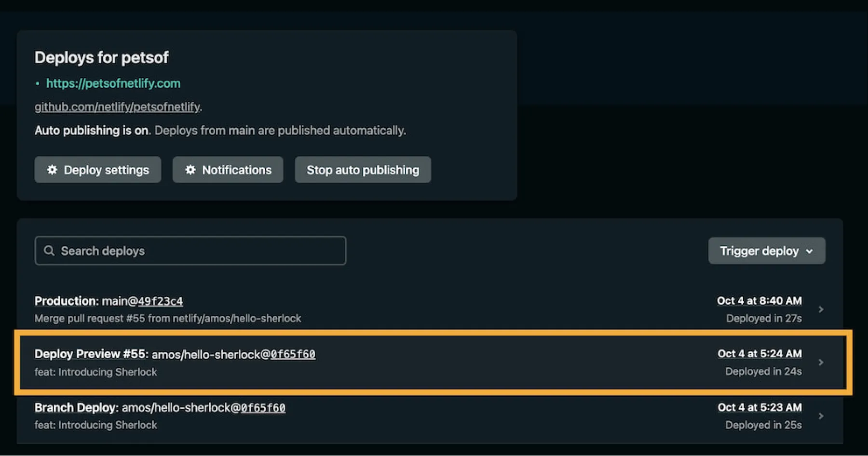This screenshot has width=868, height=456.
Task: Open Deploy Preview #55 via its chevron
Action: (821, 362)
